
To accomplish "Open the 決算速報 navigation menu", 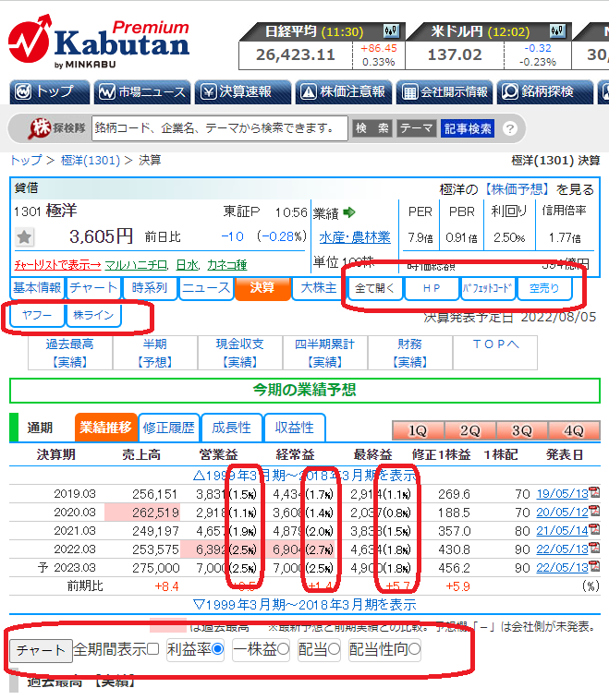I will coord(243,92).
